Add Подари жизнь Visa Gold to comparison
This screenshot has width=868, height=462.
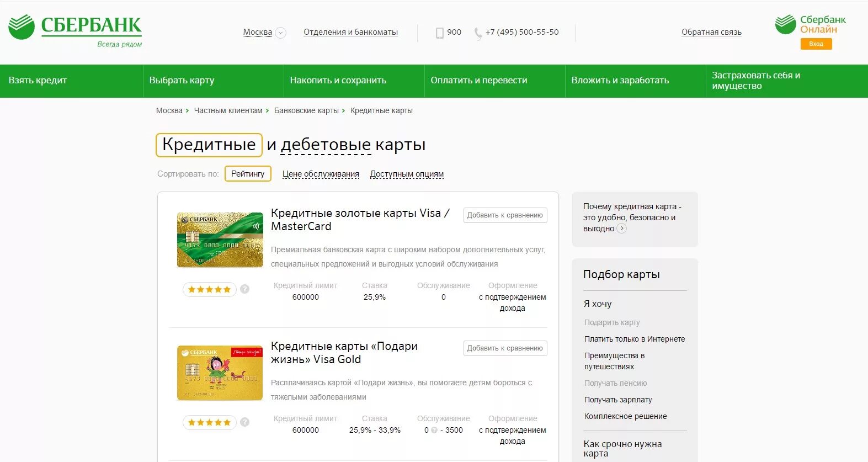tap(505, 348)
